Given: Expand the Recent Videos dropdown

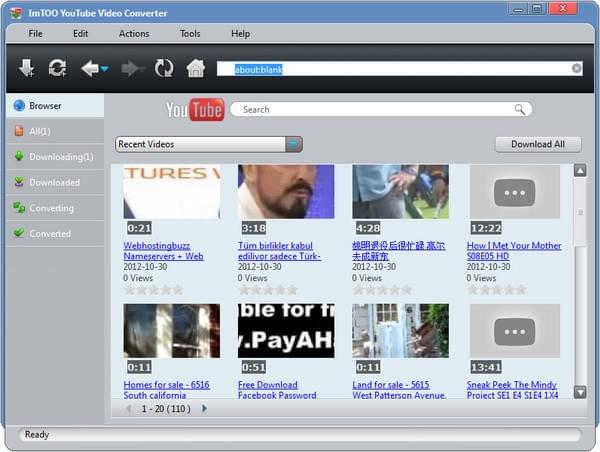Looking at the screenshot, I should point(294,144).
